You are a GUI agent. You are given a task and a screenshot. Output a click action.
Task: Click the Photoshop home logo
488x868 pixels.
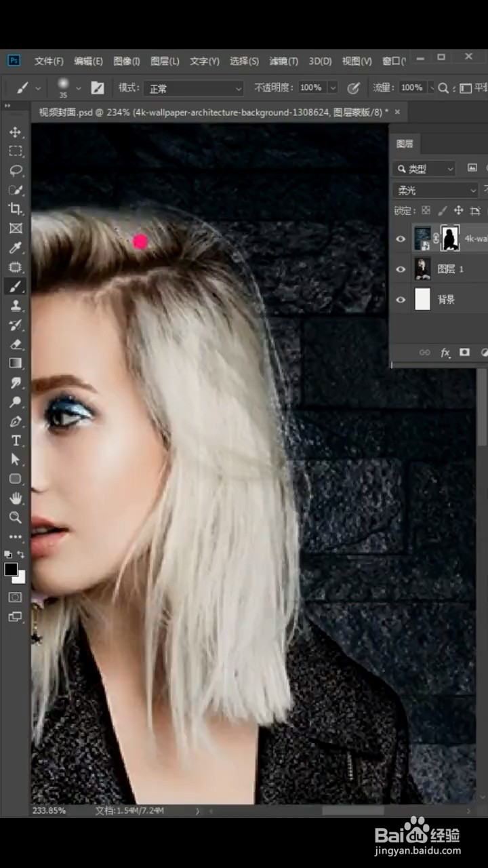click(x=14, y=60)
